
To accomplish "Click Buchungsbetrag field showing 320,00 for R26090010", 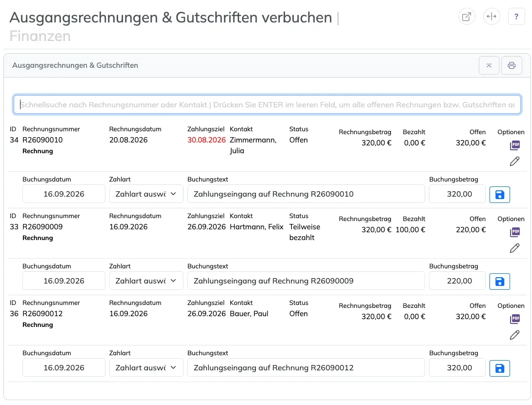I will point(457,194).
